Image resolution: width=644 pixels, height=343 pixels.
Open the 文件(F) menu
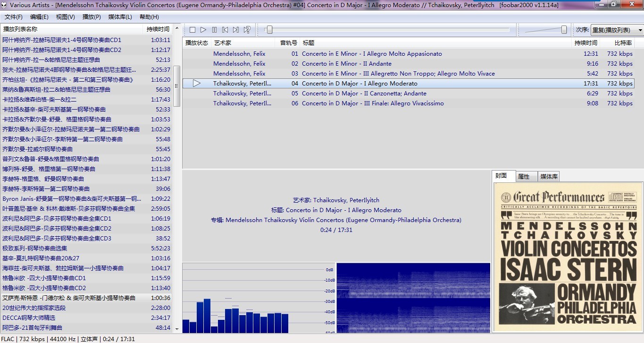14,17
